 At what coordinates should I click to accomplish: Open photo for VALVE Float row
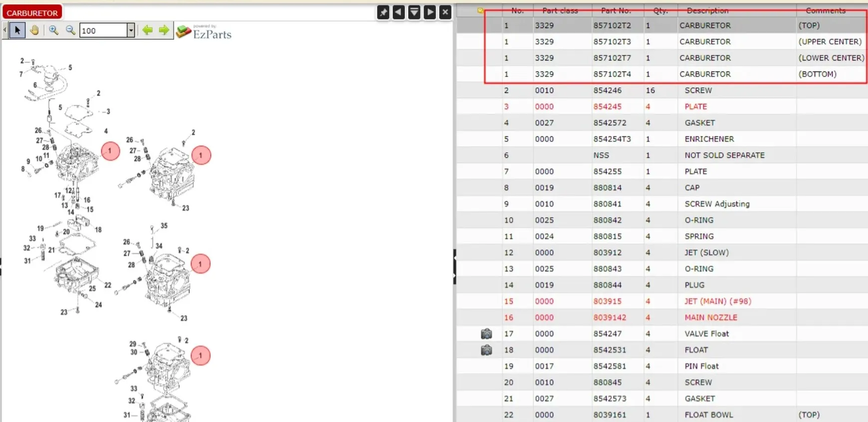(x=486, y=334)
